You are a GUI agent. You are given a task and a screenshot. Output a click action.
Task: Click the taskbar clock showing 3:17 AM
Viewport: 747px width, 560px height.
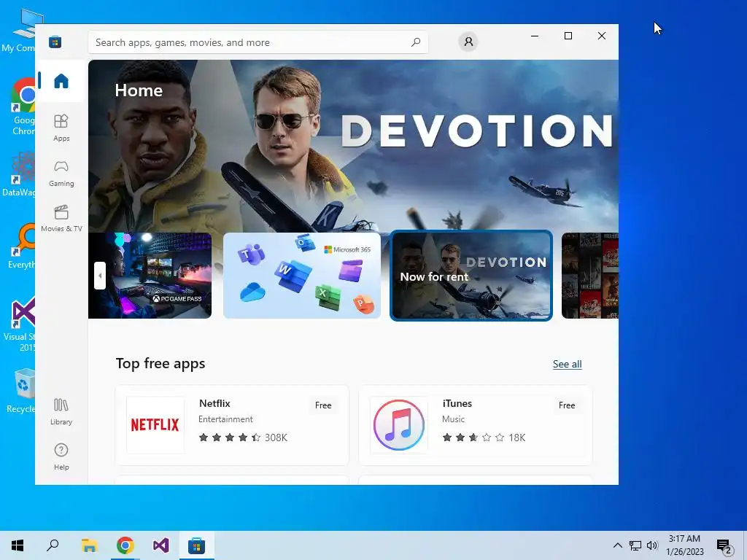(684, 545)
